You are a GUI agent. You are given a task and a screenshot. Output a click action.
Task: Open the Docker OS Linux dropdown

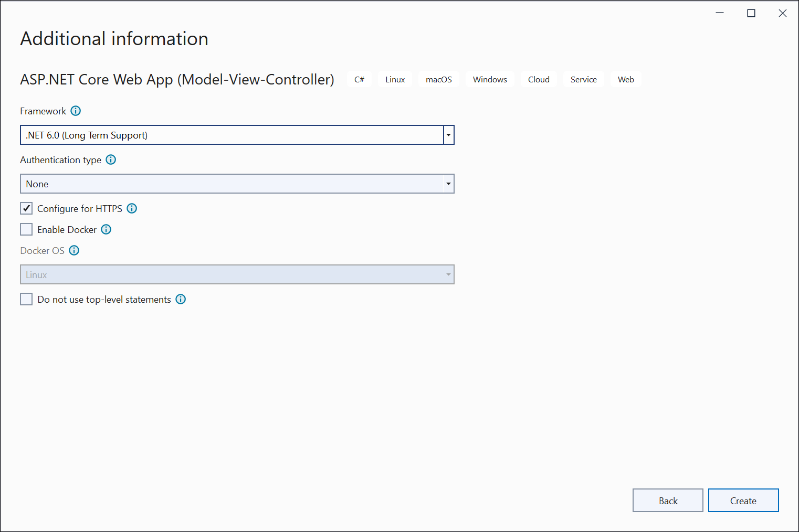click(x=237, y=274)
